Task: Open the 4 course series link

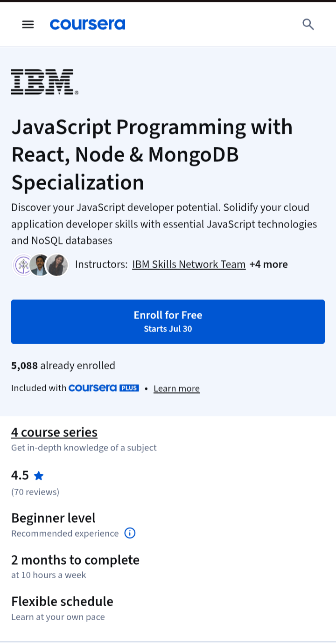Action: [x=54, y=432]
